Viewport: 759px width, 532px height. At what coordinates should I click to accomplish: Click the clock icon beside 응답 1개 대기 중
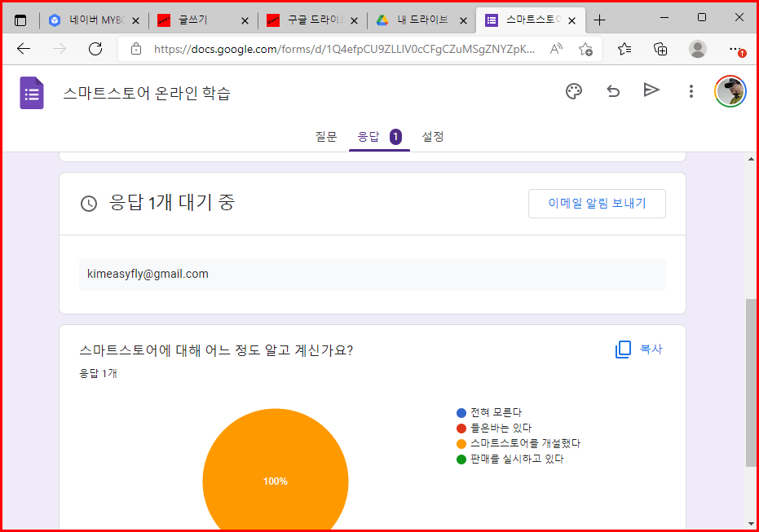[x=89, y=204]
